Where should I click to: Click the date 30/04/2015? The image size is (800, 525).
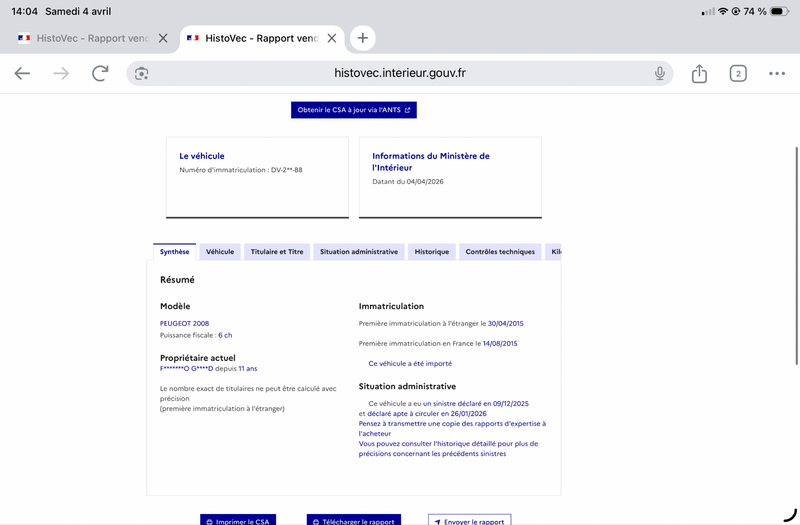pos(506,323)
